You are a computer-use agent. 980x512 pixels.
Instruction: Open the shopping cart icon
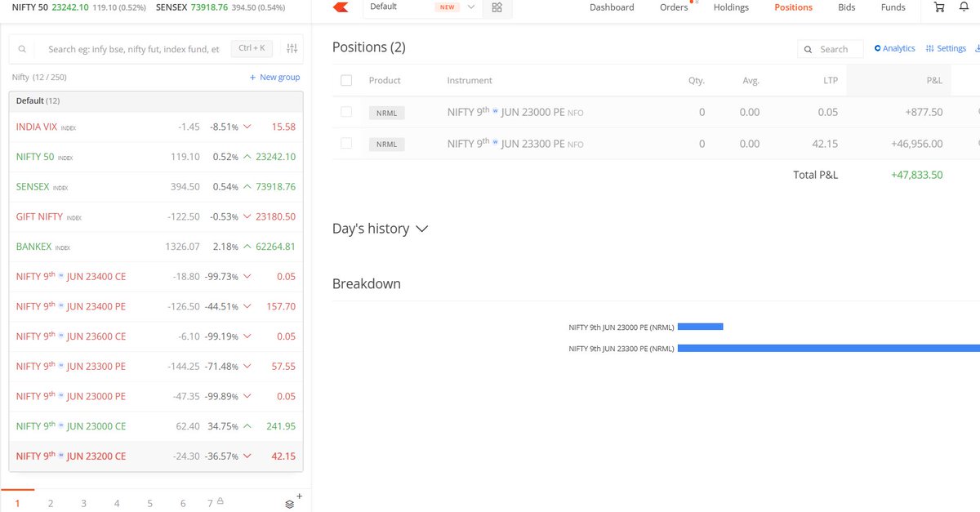coord(939,7)
